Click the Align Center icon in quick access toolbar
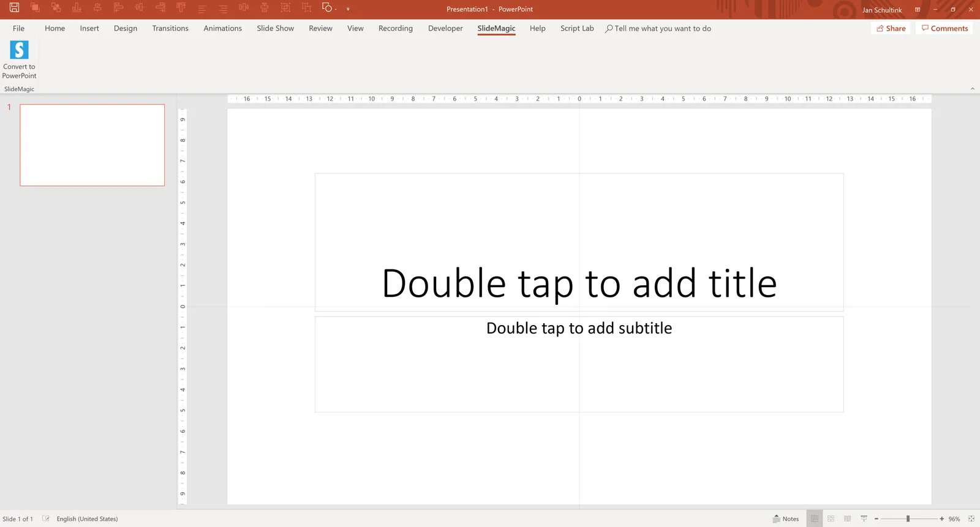980x527 pixels. point(97,8)
